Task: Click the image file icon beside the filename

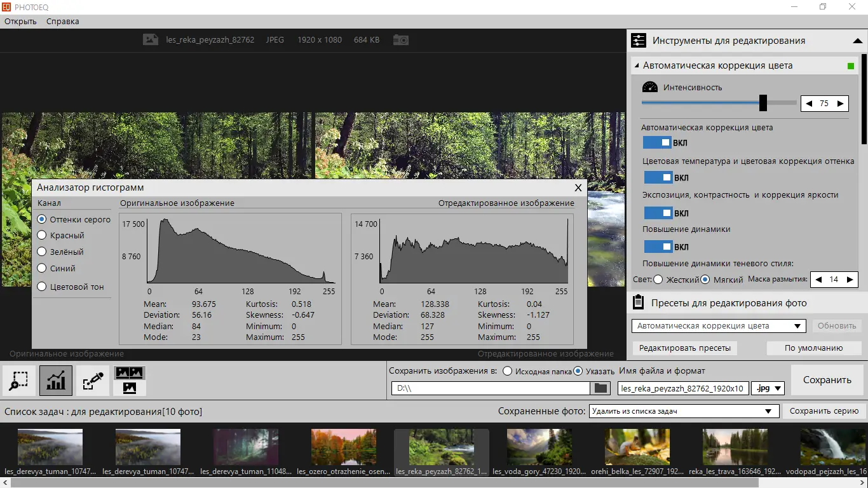Action: click(x=151, y=39)
